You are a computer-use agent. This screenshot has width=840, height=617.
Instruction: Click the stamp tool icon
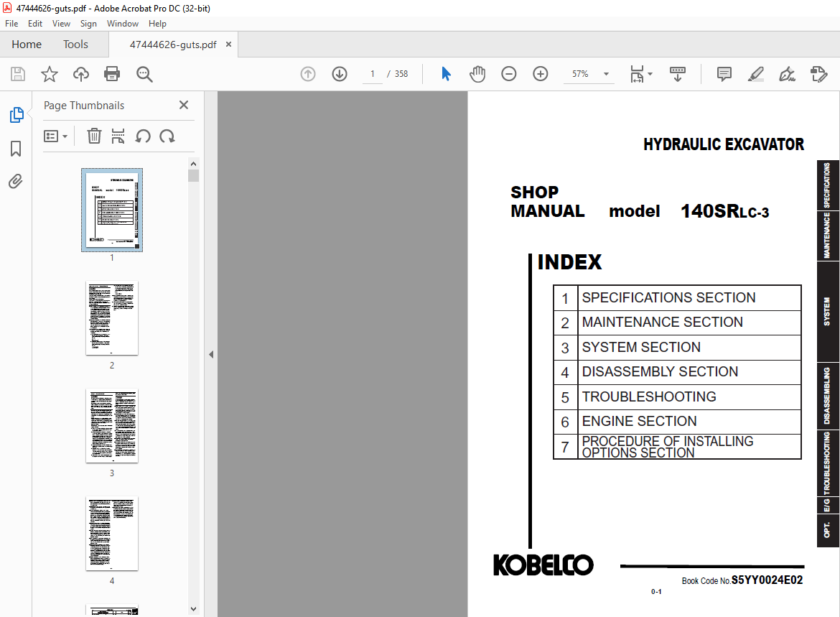point(819,74)
